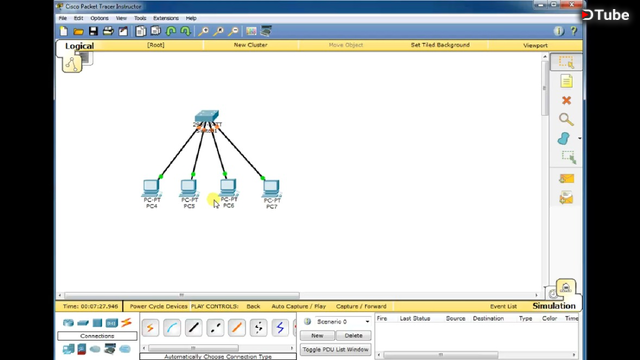Screen dimensions: 640x360
Task: Redo with the right green arrow icon
Action: coord(186,31)
